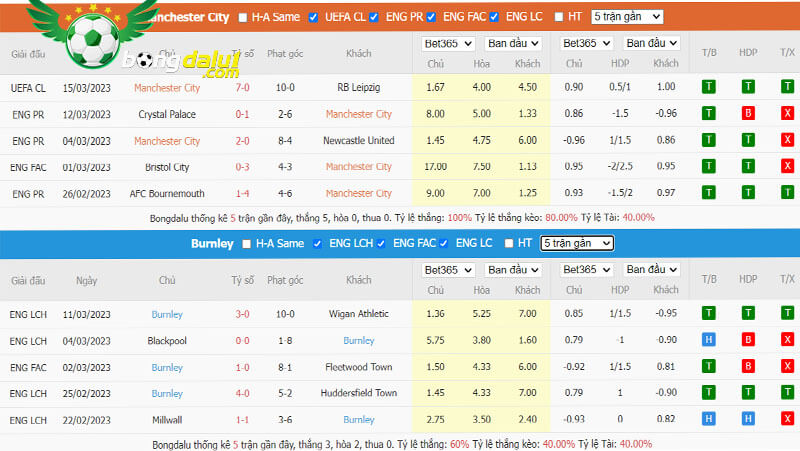800x451 pixels.
Task: Uncheck the ENG PR filter checkbox
Action: tap(374, 17)
